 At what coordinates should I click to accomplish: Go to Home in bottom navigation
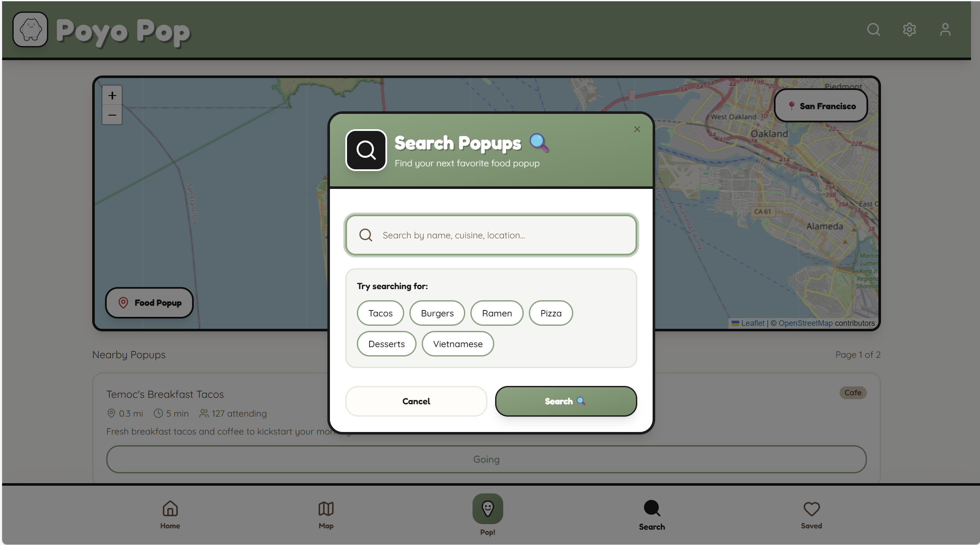tap(170, 515)
